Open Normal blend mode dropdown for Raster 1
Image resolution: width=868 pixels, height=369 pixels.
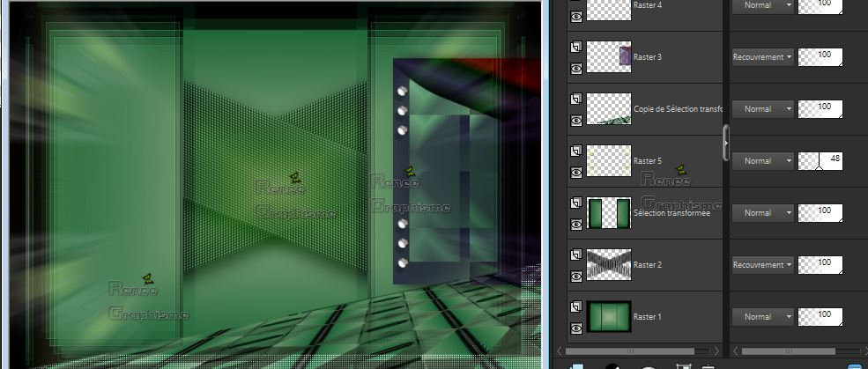[763, 317]
